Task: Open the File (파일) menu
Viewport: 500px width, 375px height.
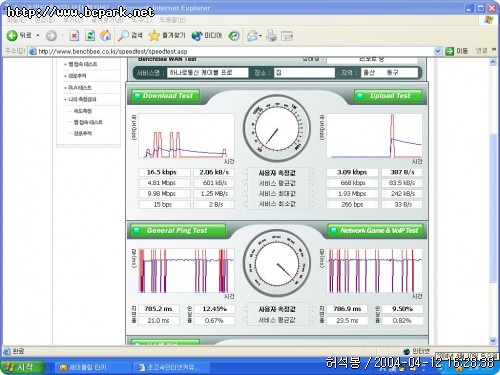Action: click(x=16, y=20)
